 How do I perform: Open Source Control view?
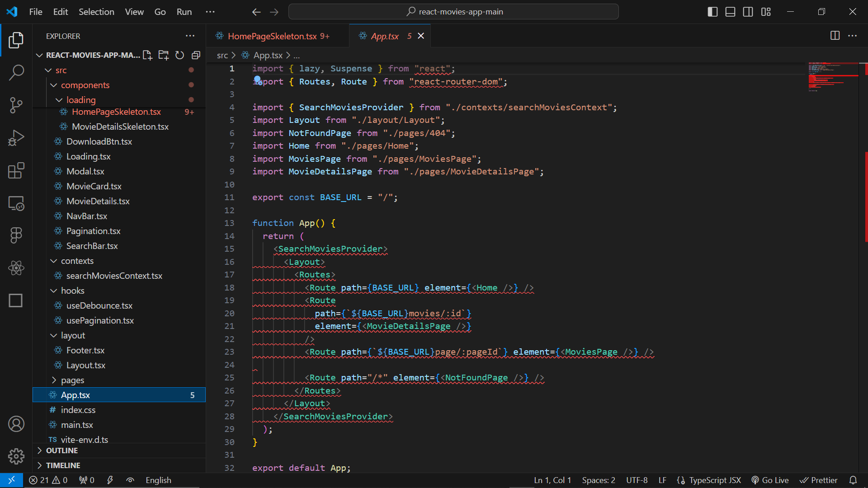click(x=16, y=105)
